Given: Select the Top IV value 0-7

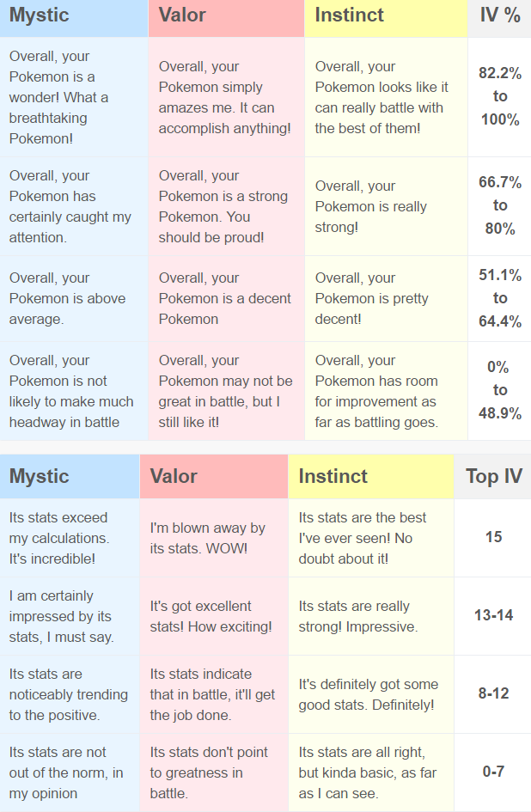Looking at the screenshot, I should [x=492, y=772].
